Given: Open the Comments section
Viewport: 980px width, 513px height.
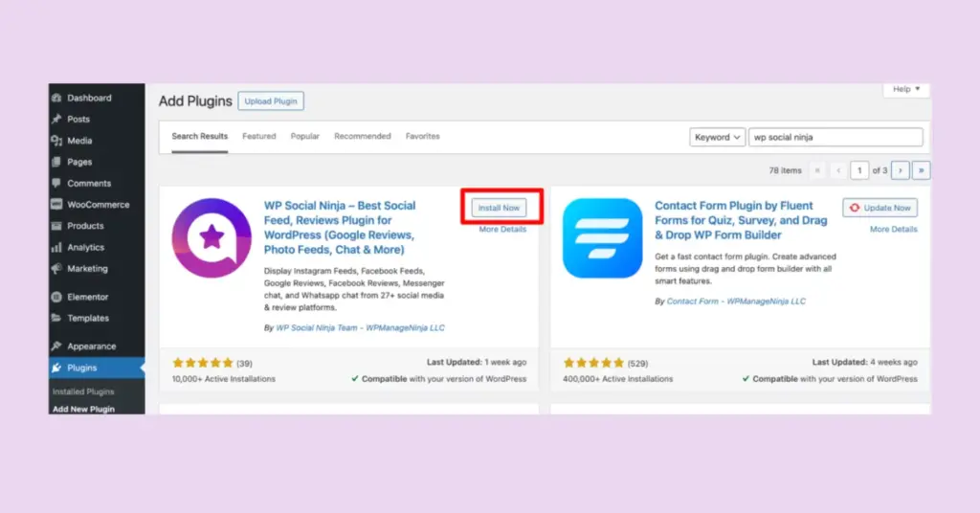Looking at the screenshot, I should [88, 183].
